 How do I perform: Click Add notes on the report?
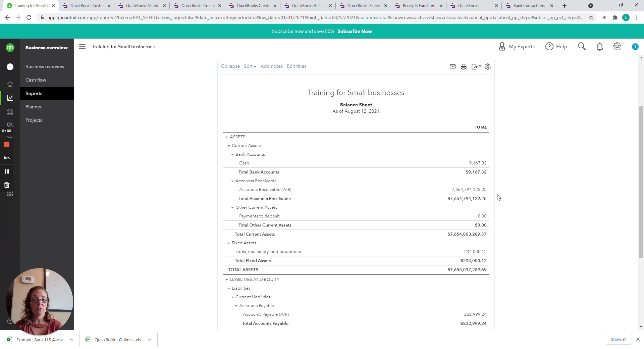click(271, 66)
